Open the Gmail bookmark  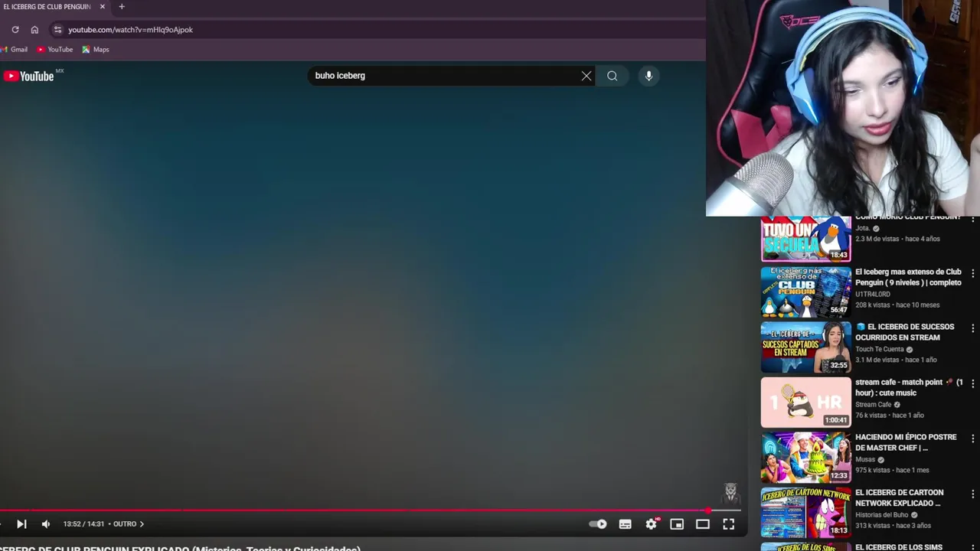[14, 50]
